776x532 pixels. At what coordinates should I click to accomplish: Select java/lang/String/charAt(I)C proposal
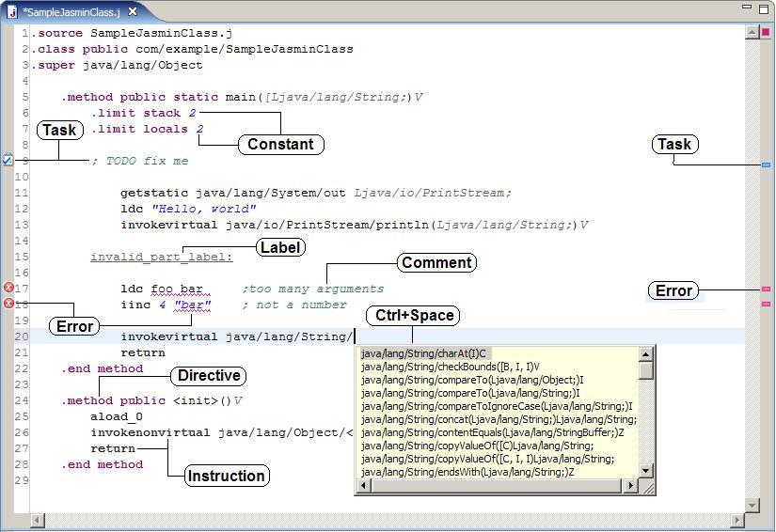coord(423,353)
